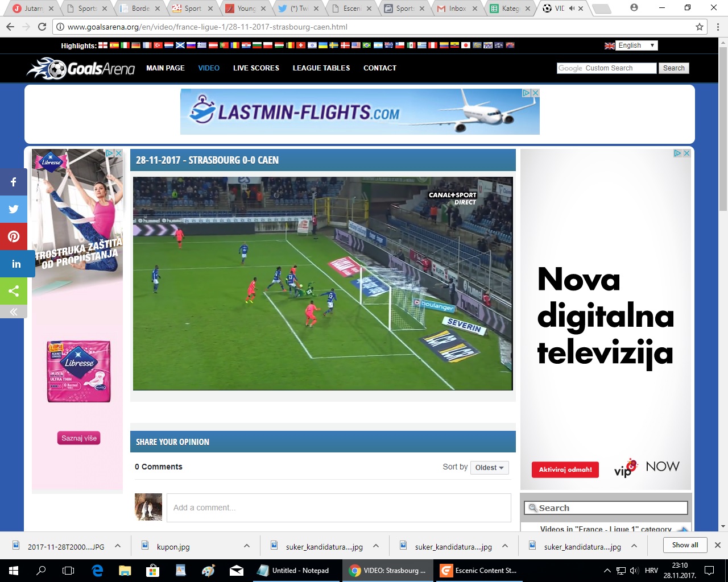Screen dimensions: 728x582
Task: Reload the page with the refresh icon
Action: pos(42,27)
